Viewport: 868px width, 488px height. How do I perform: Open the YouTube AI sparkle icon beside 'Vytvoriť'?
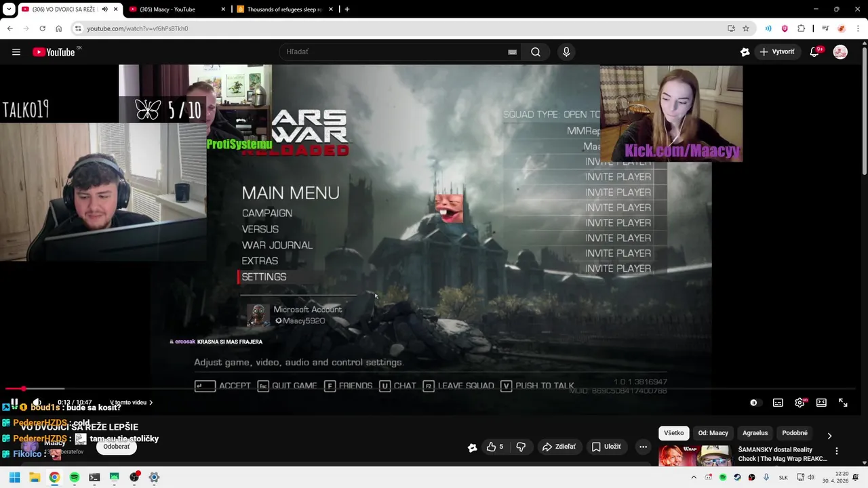[745, 52]
